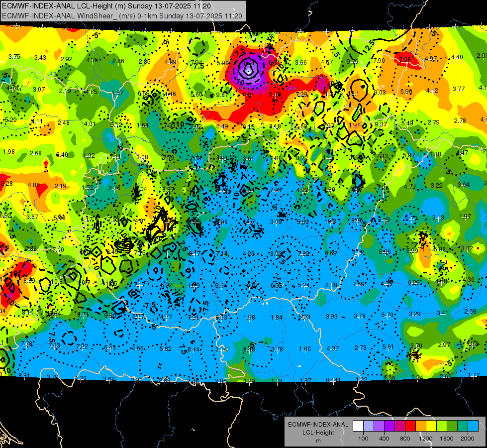Select the red legend swatch
Viewport: 487px width, 448px height.
point(410,426)
